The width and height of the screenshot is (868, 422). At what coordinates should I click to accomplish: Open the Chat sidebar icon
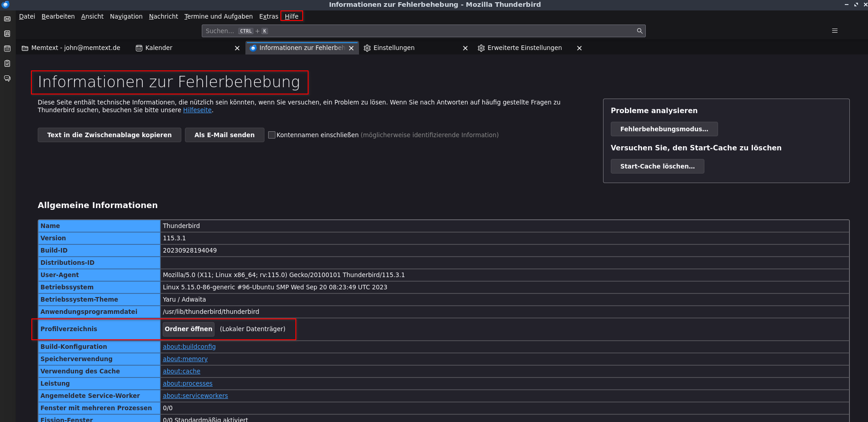[x=7, y=79]
